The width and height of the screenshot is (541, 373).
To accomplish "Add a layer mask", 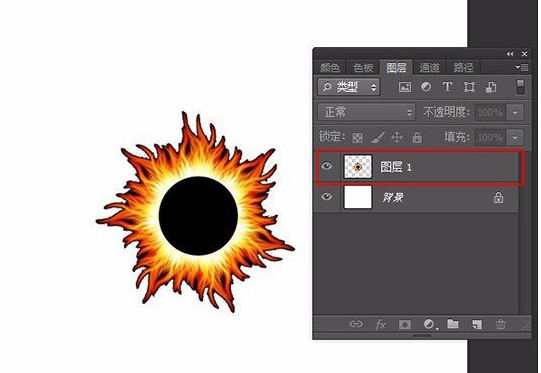I will (405, 324).
